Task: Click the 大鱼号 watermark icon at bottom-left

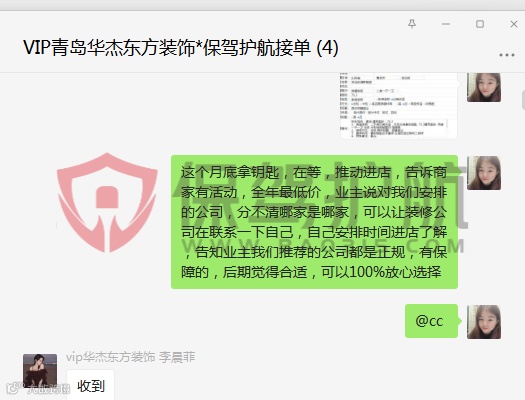Action: [13, 388]
